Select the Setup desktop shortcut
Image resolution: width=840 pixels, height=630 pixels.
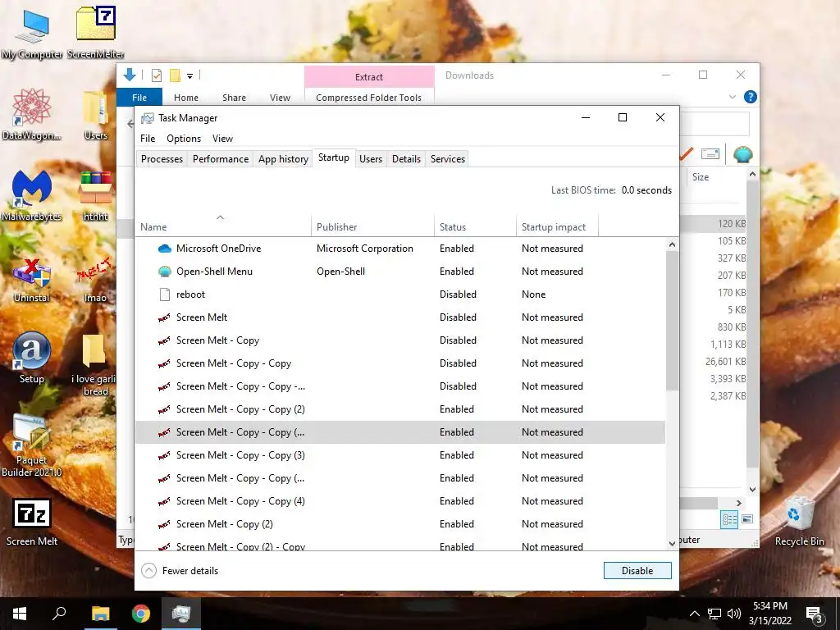click(32, 358)
